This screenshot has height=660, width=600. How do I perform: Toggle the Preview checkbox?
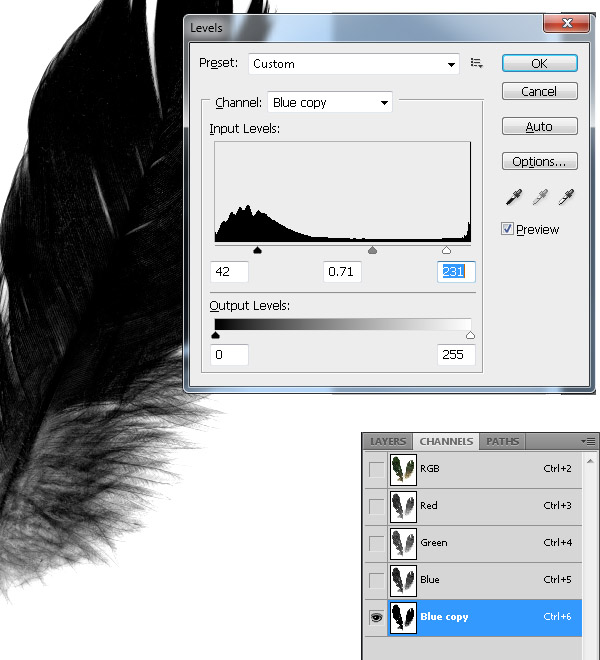[508, 230]
